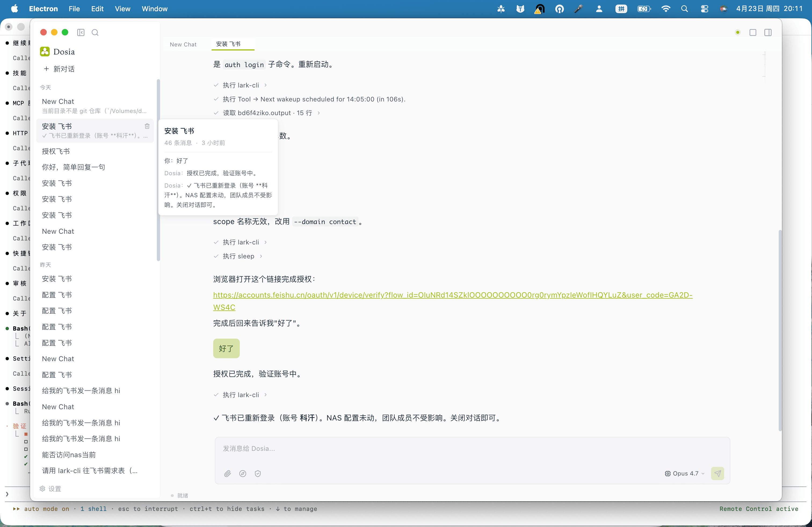
Task: Open the Window menu
Action: 155,9
